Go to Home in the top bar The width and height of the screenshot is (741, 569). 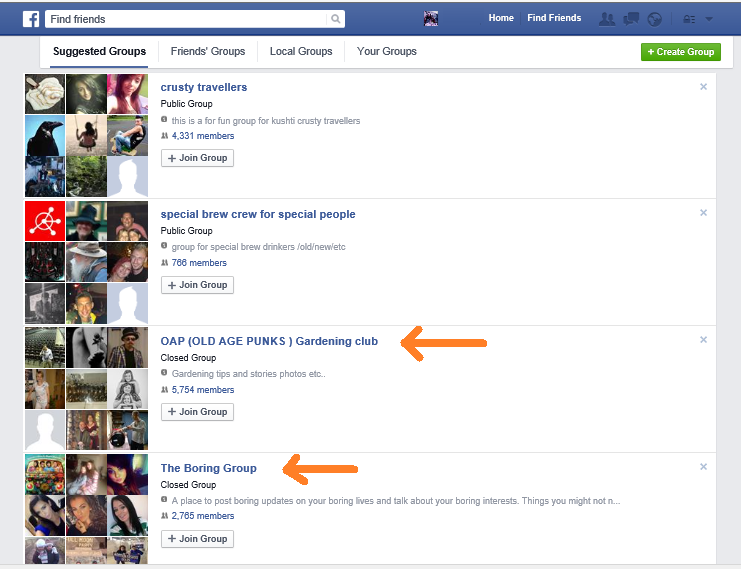501,18
